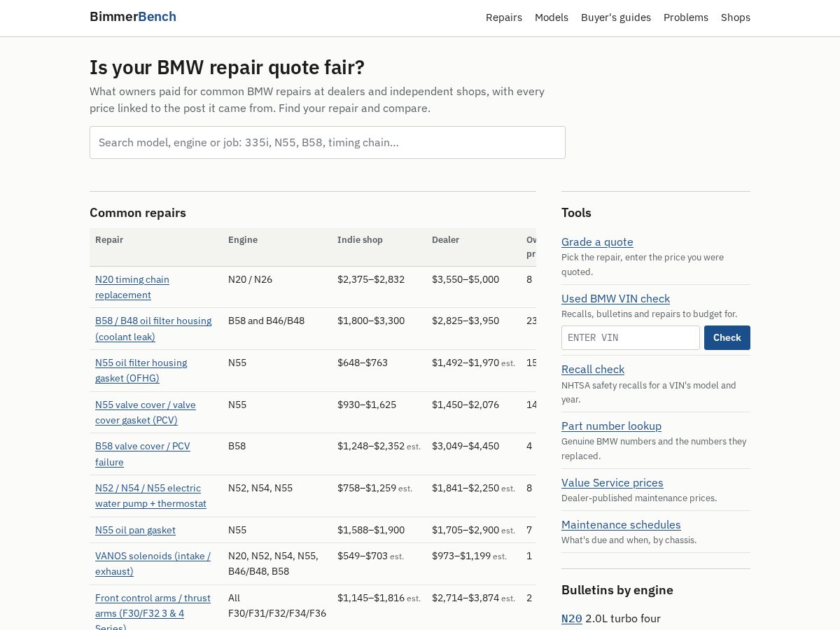The height and width of the screenshot is (630, 840).
Task: Open N55 valve cover gasket (PCV) link
Action: pos(145,412)
